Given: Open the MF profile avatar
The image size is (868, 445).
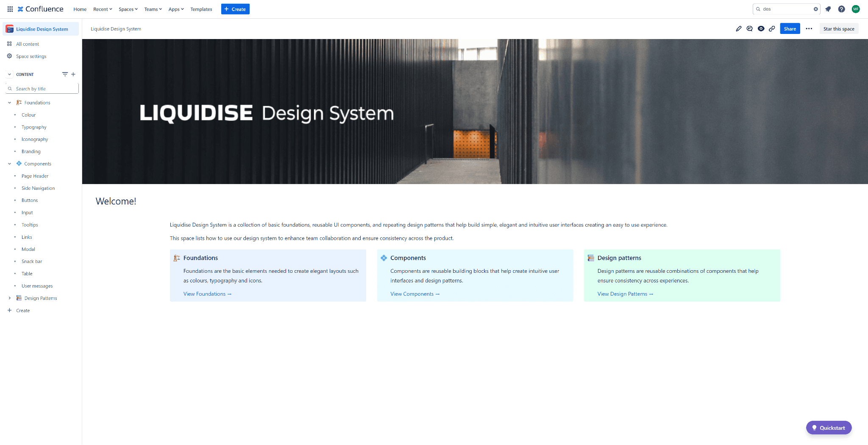Looking at the screenshot, I should (x=856, y=9).
